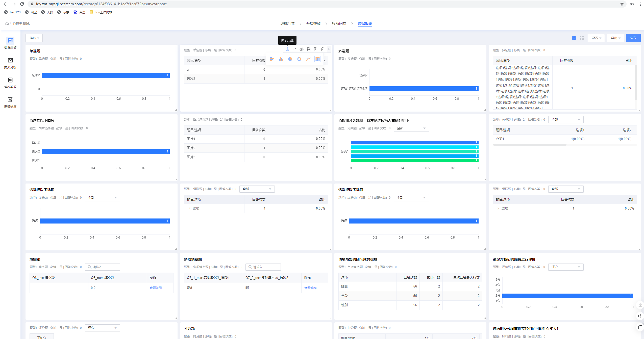Go to 数据报表 step
644x339 pixels.
[x=365, y=23]
